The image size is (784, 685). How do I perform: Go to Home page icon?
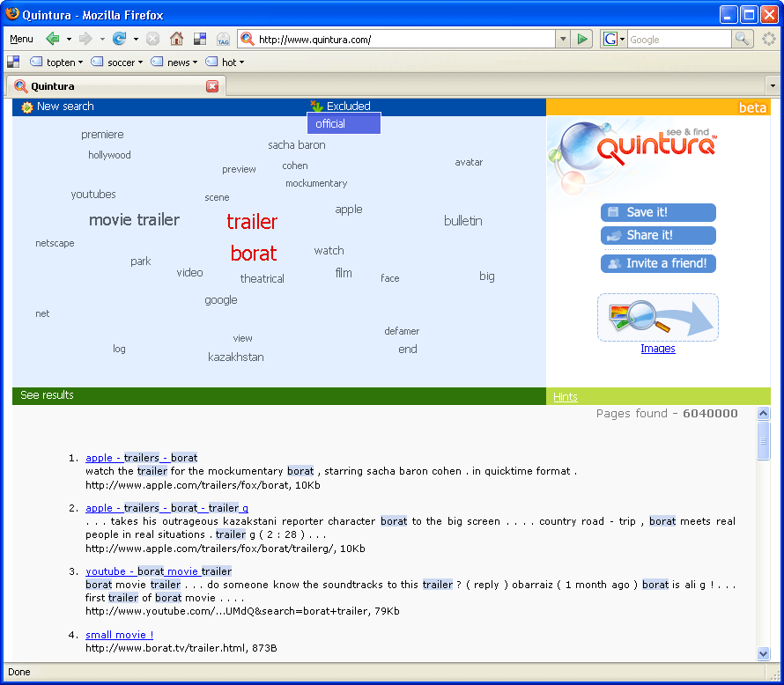[176, 39]
